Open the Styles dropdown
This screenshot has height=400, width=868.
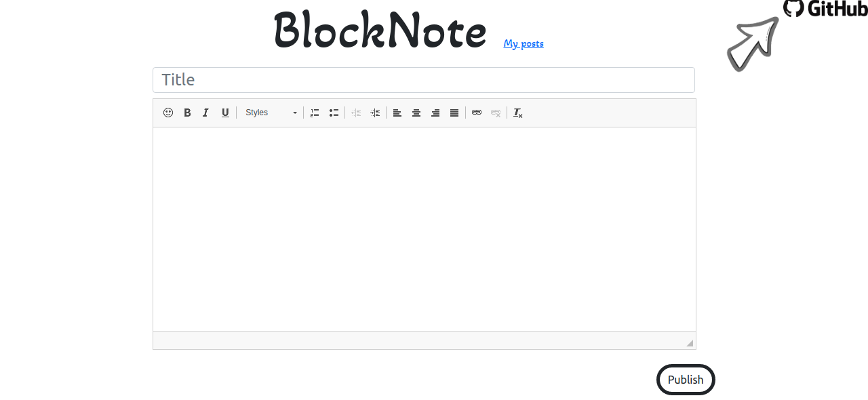[271, 113]
